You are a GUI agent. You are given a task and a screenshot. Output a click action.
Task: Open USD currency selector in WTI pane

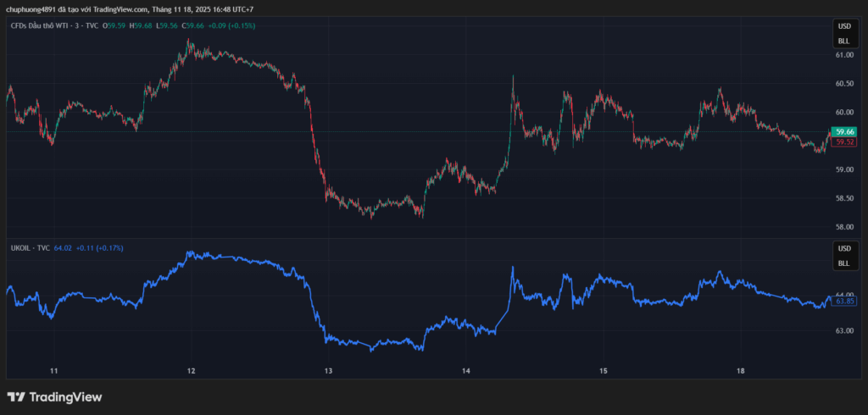[x=843, y=26]
